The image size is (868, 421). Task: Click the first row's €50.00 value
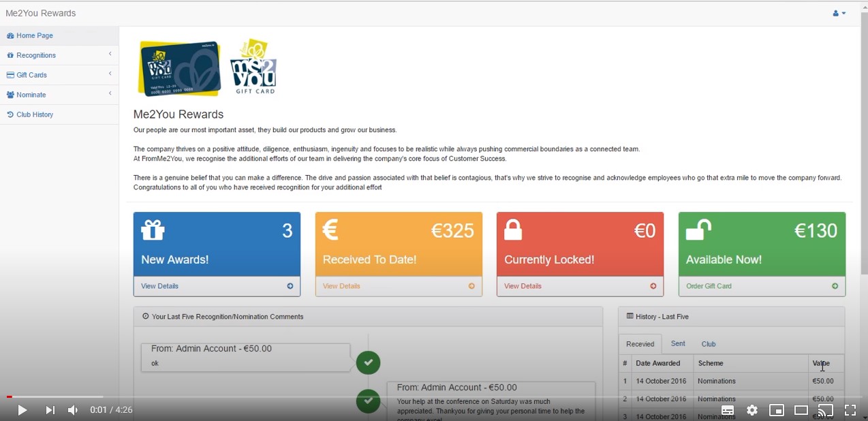pyautogui.click(x=823, y=381)
